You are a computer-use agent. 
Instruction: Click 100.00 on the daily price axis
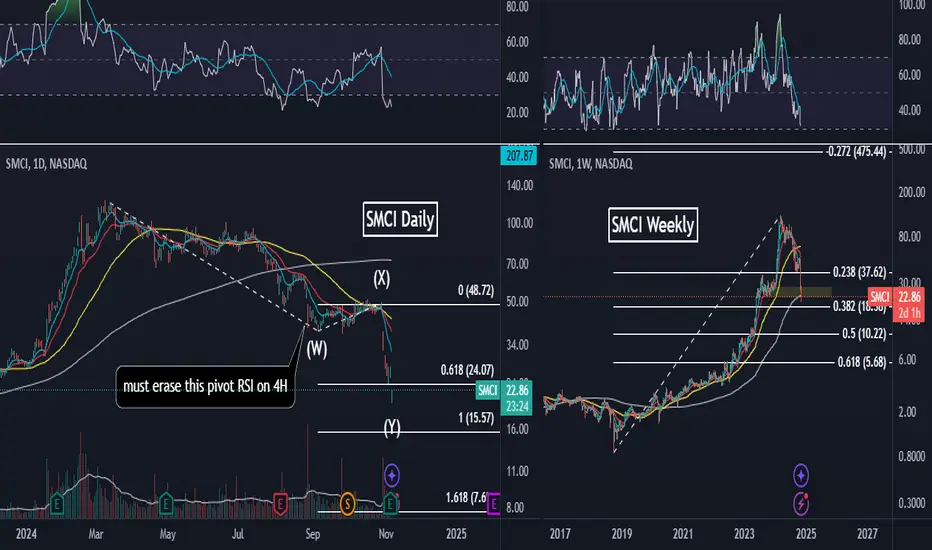pyautogui.click(x=519, y=223)
